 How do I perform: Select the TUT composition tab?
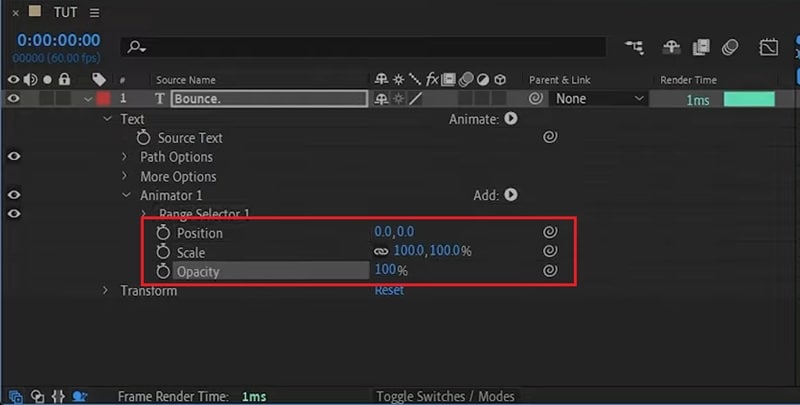point(65,12)
